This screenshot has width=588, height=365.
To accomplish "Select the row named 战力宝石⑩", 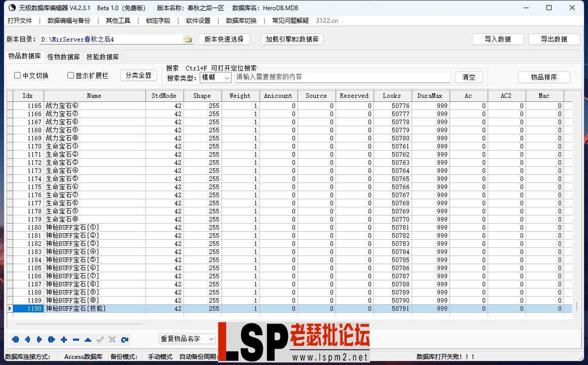I will coord(289,138).
